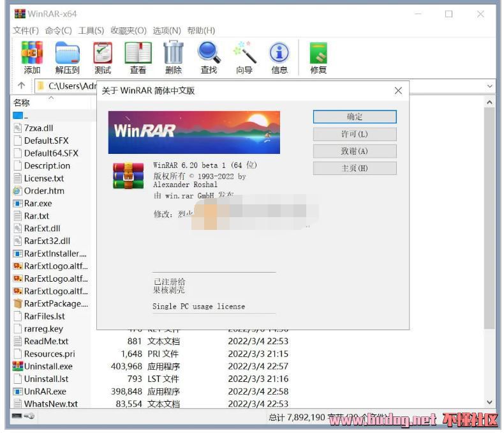Image resolution: width=504 pixels, height=433 pixels.
Task: Click the WinRAR banner image in About dialog
Action: coord(194,133)
